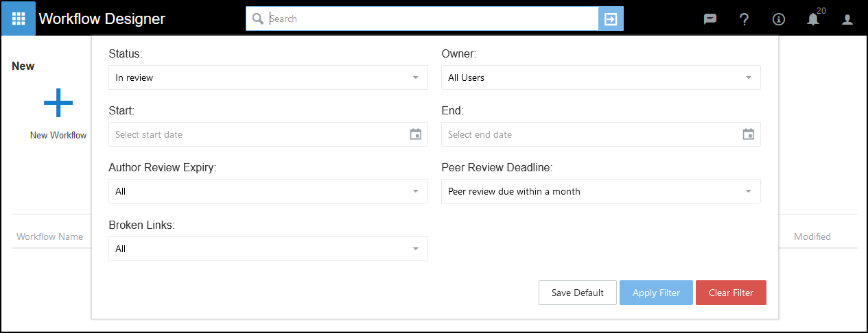Open the app launcher grid icon
This screenshot has width=868, height=333.
coord(19,18)
